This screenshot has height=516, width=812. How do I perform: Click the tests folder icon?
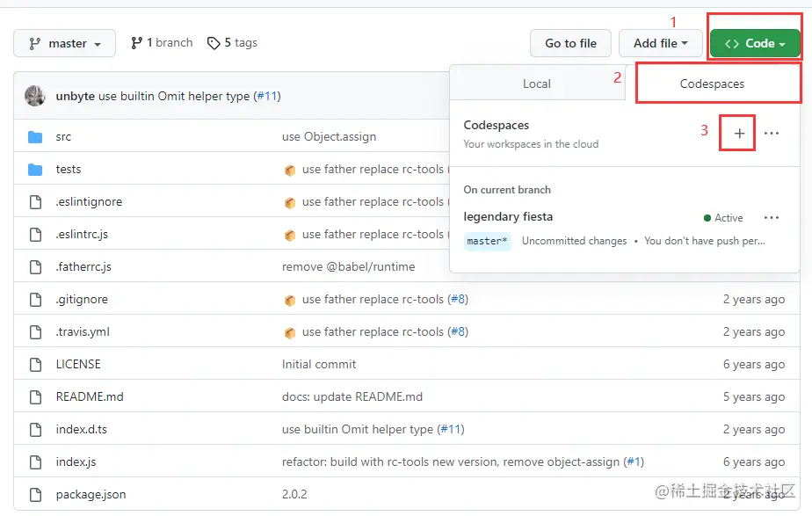(35, 170)
